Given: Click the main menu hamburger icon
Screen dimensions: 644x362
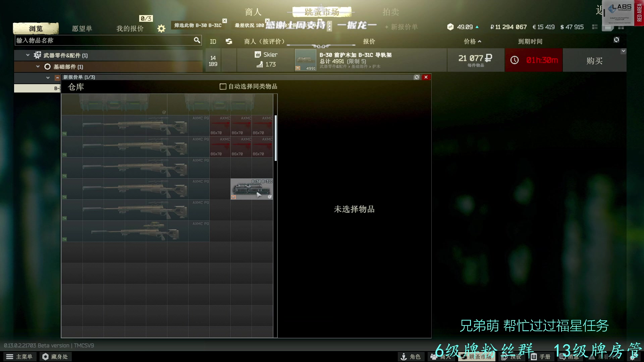Looking at the screenshot, I should click(x=10, y=357).
